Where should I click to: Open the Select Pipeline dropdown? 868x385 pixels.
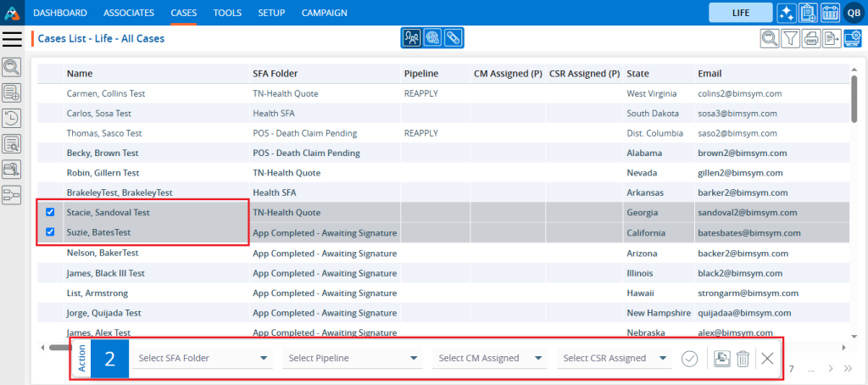[x=353, y=359]
